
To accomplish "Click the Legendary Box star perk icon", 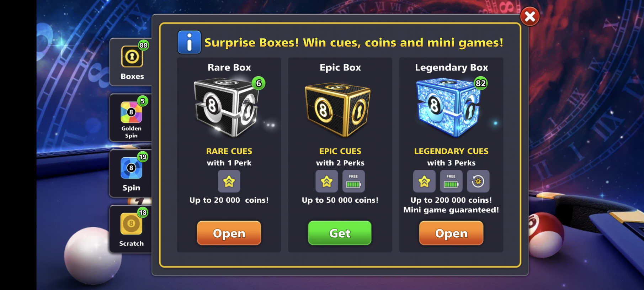I will pyautogui.click(x=424, y=181).
